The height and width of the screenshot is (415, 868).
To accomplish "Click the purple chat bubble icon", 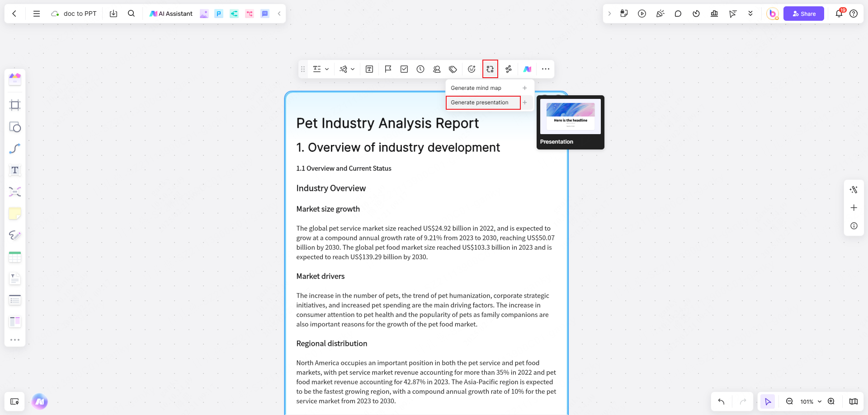I will tap(265, 14).
